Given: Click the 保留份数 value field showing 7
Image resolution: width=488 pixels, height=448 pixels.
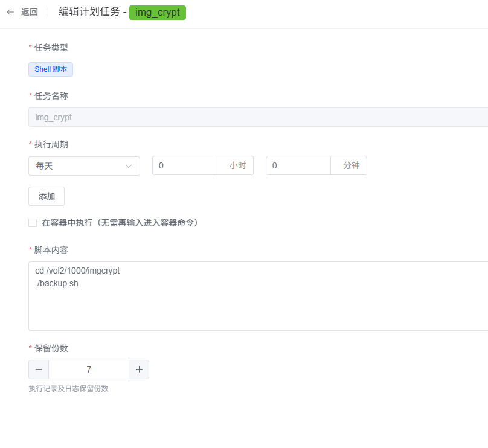Looking at the screenshot, I should pos(89,370).
